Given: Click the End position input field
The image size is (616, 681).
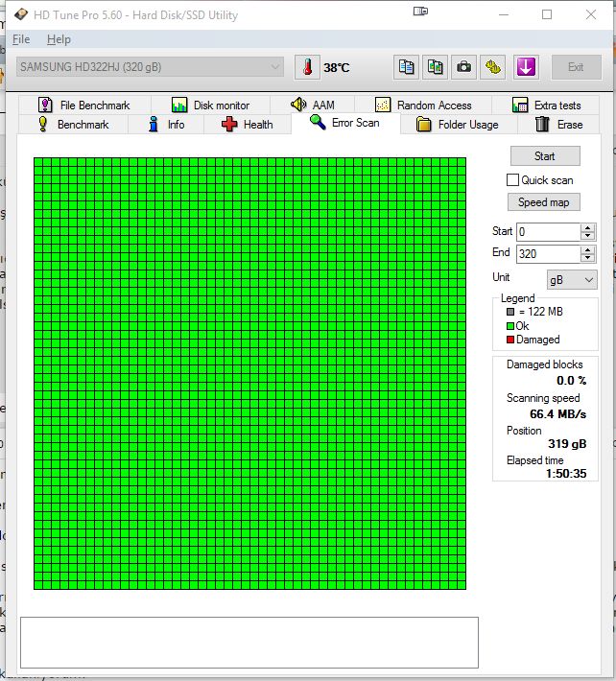Looking at the screenshot, I should pyautogui.click(x=548, y=254).
